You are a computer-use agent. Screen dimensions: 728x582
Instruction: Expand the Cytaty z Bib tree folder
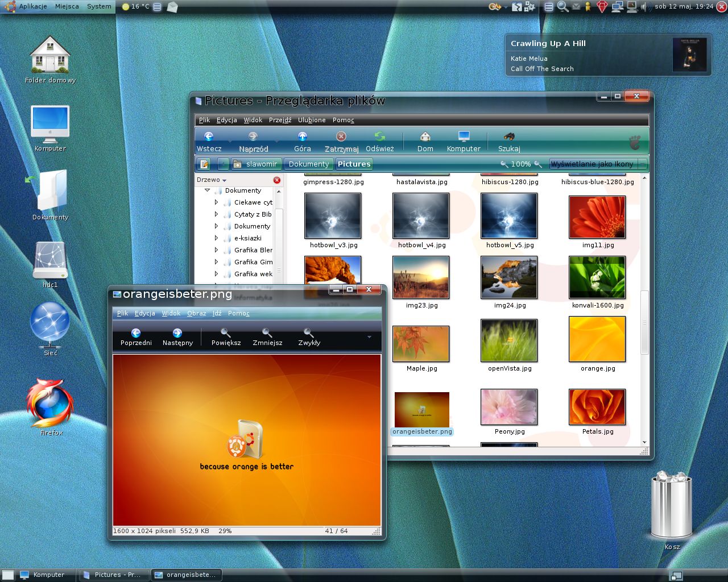[216, 214]
